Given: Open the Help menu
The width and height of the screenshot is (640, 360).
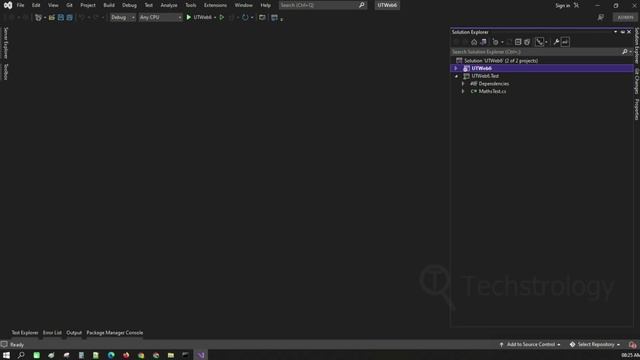Looking at the screenshot, I should (266, 5).
